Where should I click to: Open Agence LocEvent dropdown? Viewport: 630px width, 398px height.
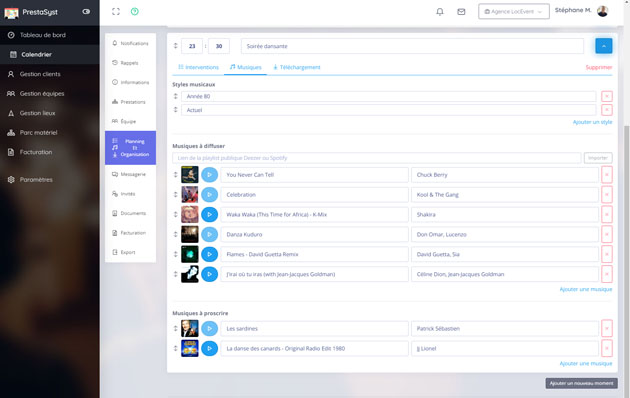pyautogui.click(x=513, y=12)
